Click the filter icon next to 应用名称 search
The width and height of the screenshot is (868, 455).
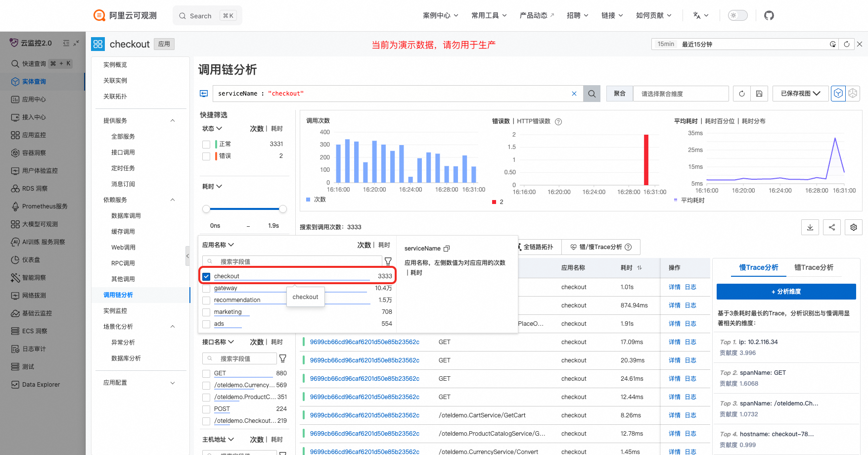(388, 261)
